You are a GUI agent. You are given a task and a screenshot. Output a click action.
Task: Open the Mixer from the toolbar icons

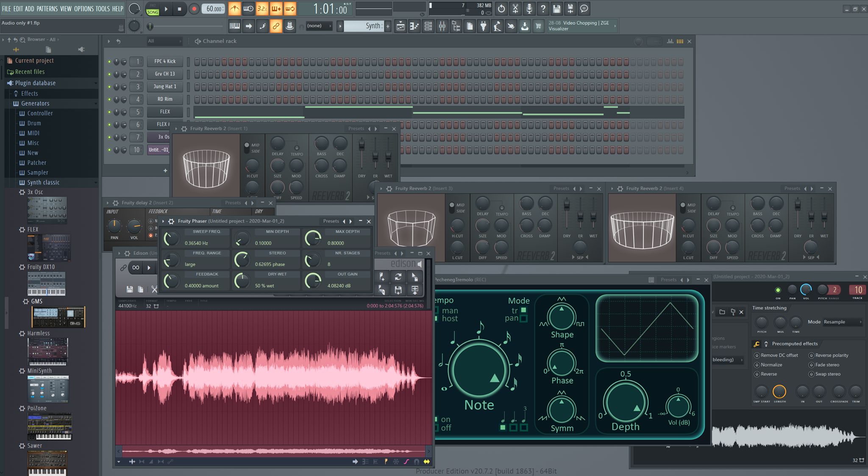click(x=442, y=26)
